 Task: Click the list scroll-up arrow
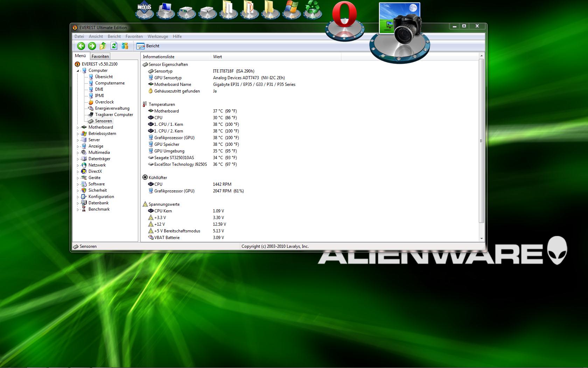pyautogui.click(x=482, y=56)
